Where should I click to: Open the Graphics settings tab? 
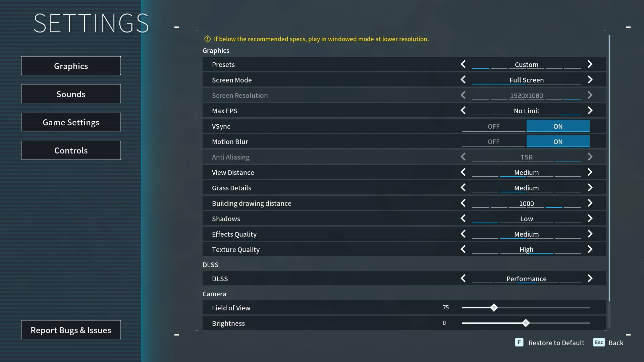coord(71,66)
